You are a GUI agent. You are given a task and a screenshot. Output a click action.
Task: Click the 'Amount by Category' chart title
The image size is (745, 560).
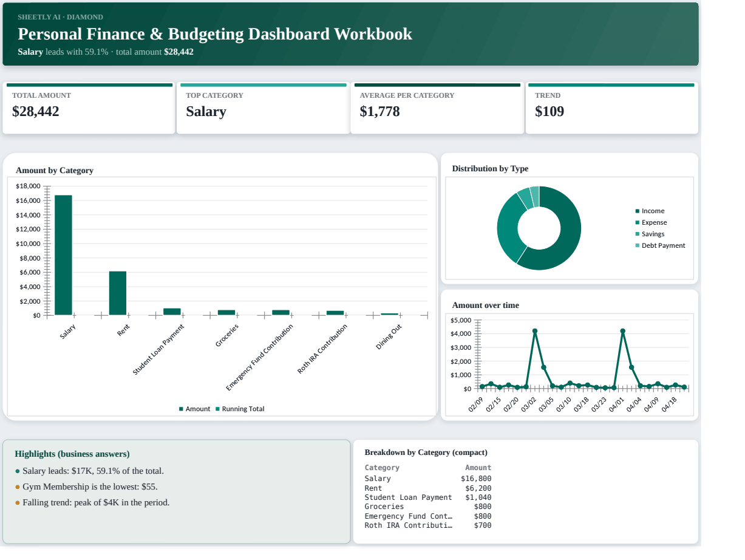[x=55, y=171]
